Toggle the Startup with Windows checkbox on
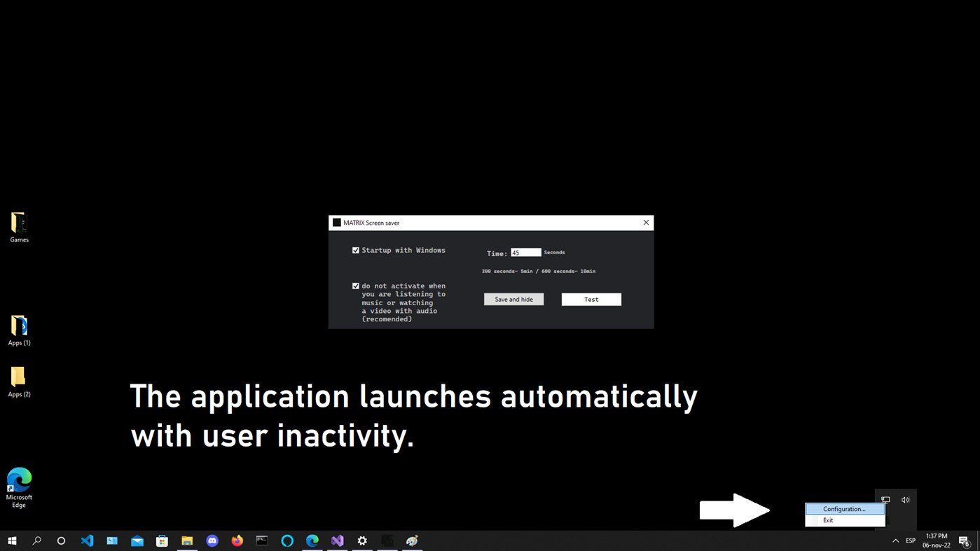Screen dimensions: 980x551 (x=355, y=250)
